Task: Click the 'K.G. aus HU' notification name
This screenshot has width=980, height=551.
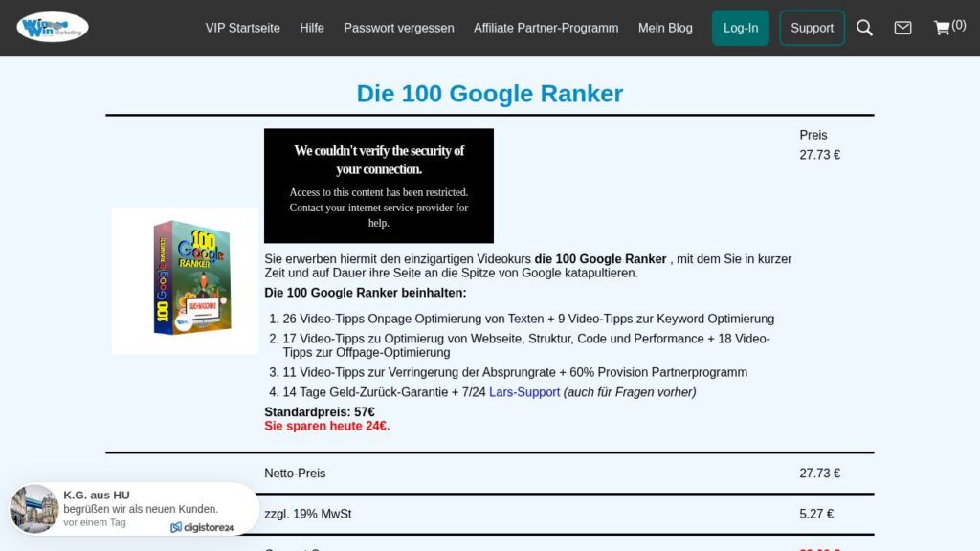Action: click(x=97, y=496)
